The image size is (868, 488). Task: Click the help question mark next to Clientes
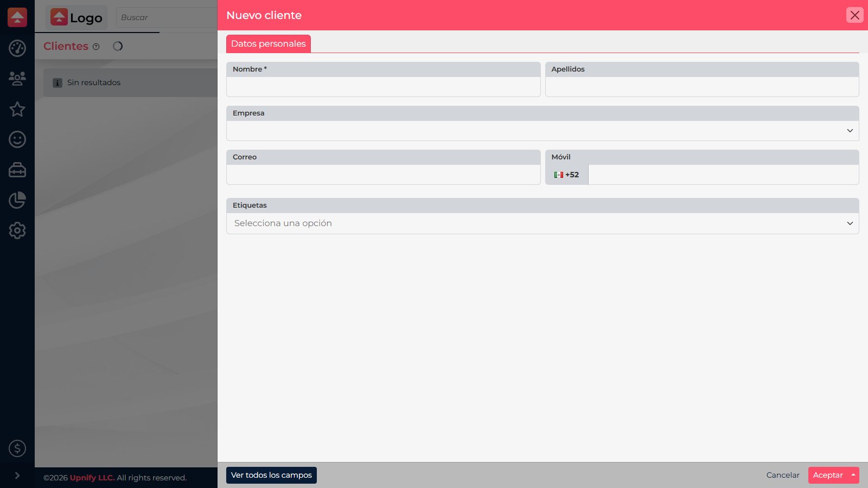point(96,47)
